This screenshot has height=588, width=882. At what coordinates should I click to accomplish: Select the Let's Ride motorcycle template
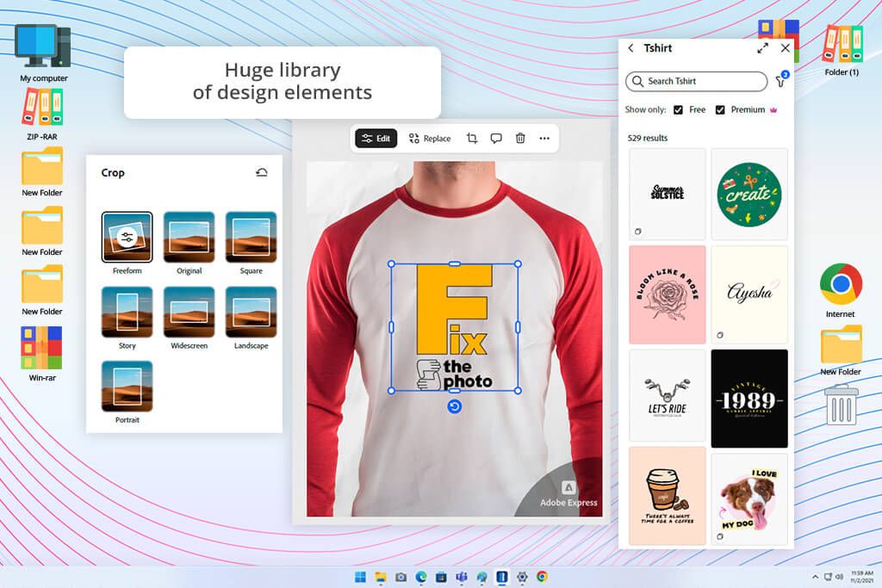coord(668,396)
